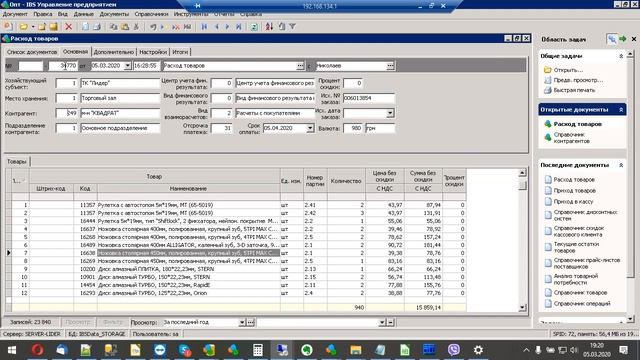
Task: Click the 'Товары' tab above the table
Action: point(17,162)
